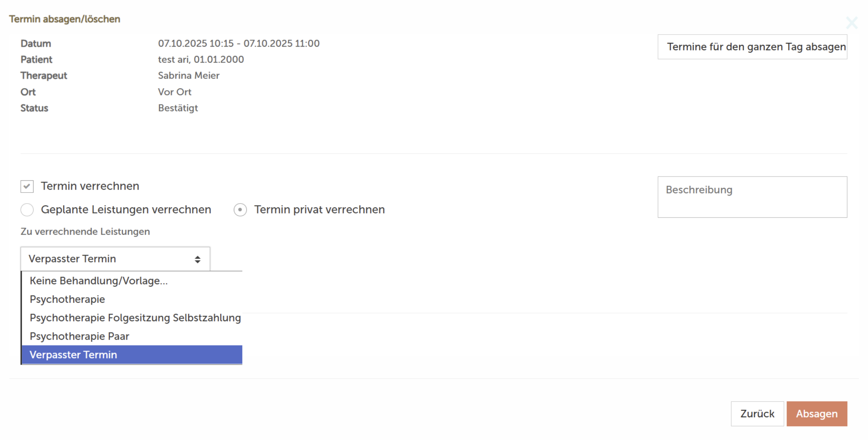
Task: Click the Zu verrechnende Leistungen label
Action: tap(85, 232)
